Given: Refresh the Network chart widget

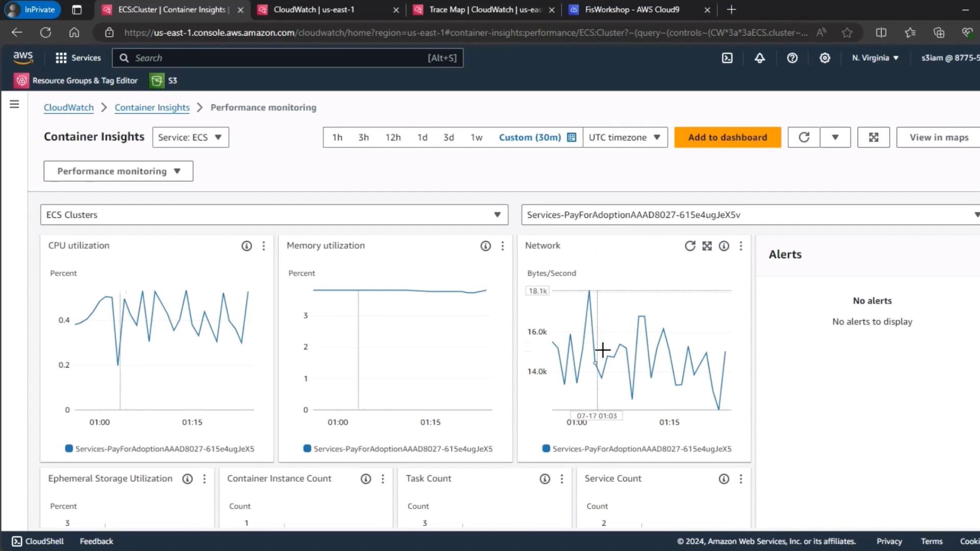Looking at the screenshot, I should [x=690, y=246].
